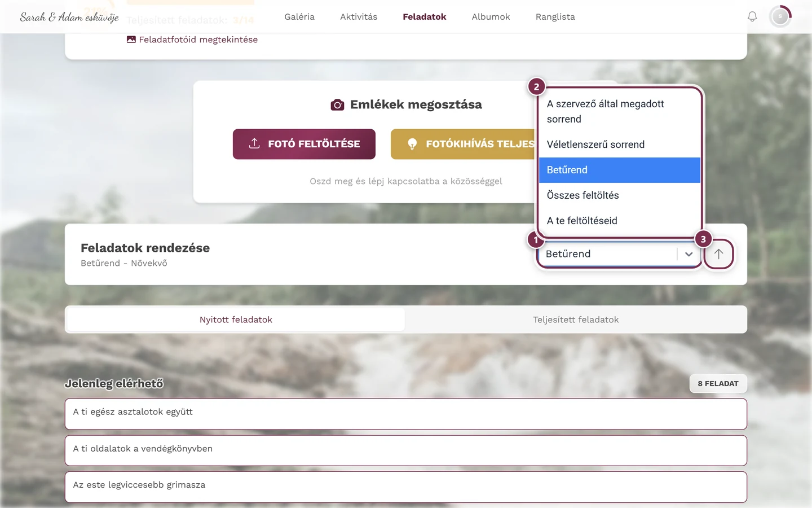Open task 'A ti egész asztalotok együtt'
The width and height of the screenshot is (812, 508).
pyautogui.click(x=406, y=414)
